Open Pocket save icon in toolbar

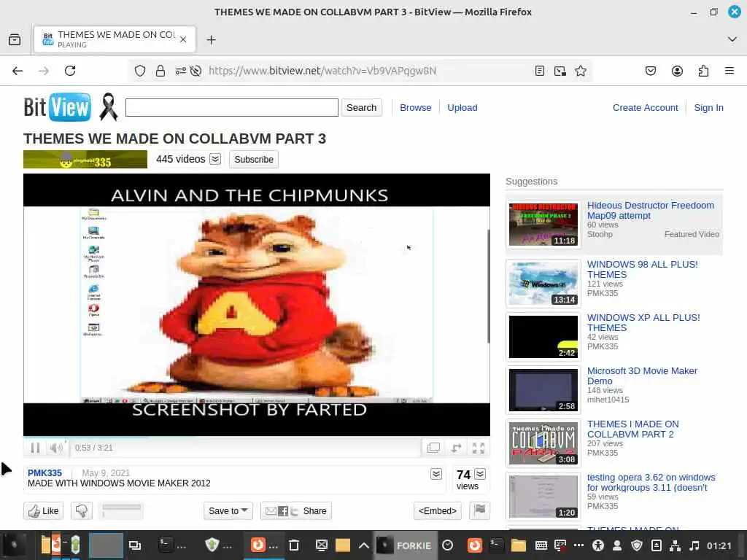650,71
